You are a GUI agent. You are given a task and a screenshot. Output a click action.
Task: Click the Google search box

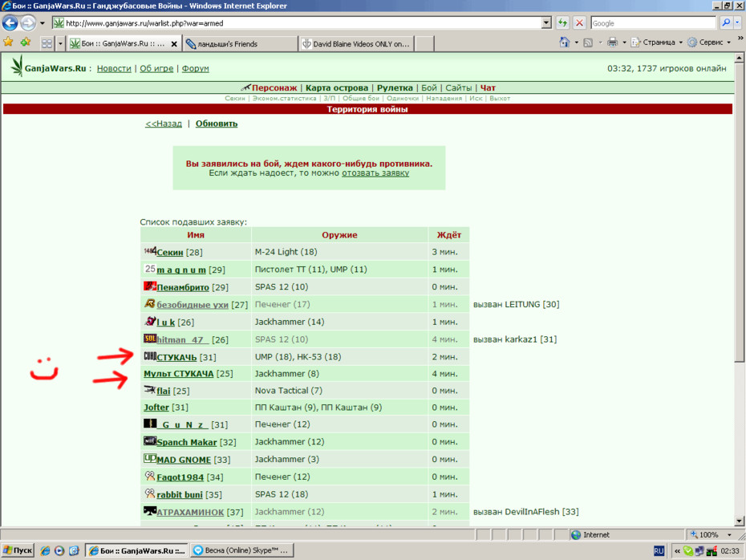[x=653, y=22]
